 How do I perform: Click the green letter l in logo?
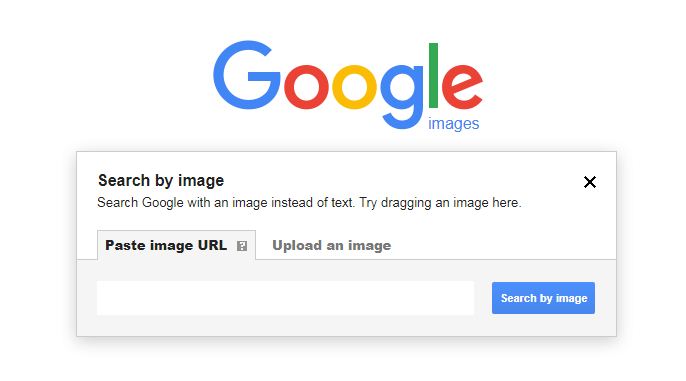click(433, 75)
